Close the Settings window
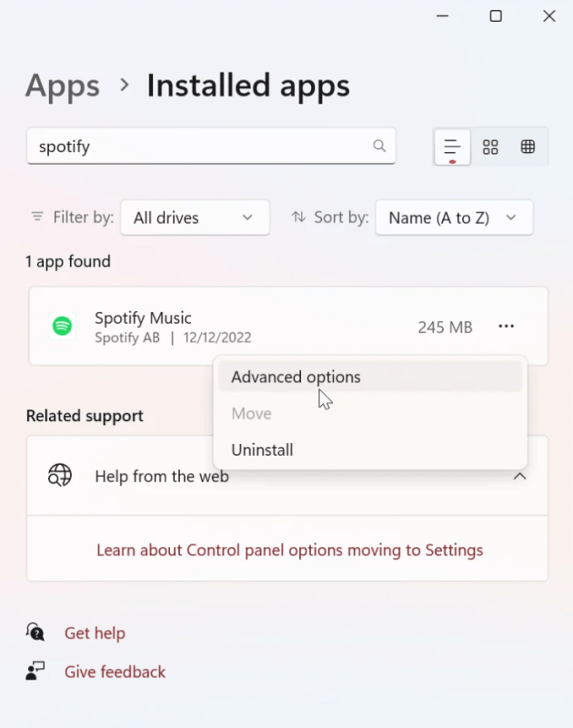 pyautogui.click(x=548, y=16)
